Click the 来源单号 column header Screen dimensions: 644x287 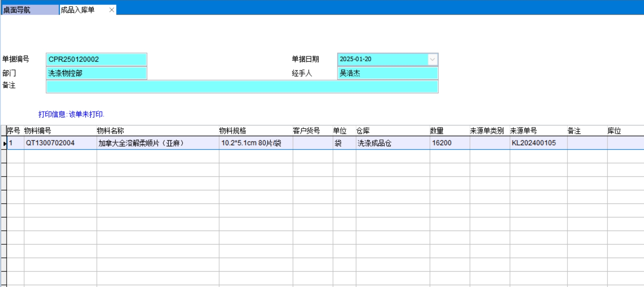pyautogui.click(x=523, y=131)
